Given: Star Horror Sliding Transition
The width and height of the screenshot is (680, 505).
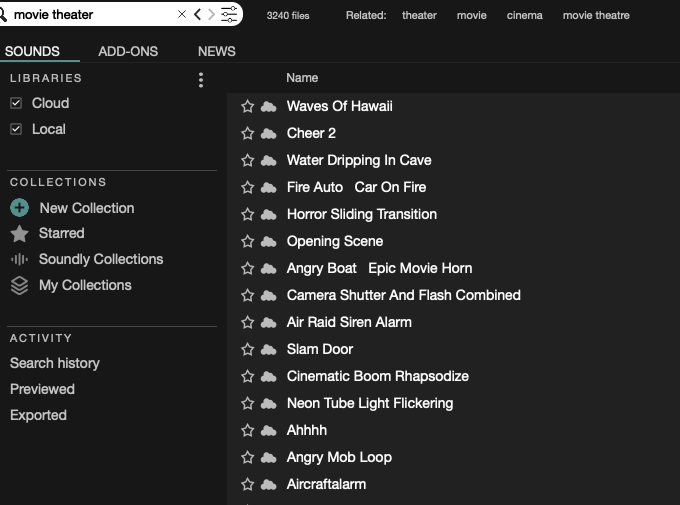Looking at the screenshot, I should click(x=248, y=214).
